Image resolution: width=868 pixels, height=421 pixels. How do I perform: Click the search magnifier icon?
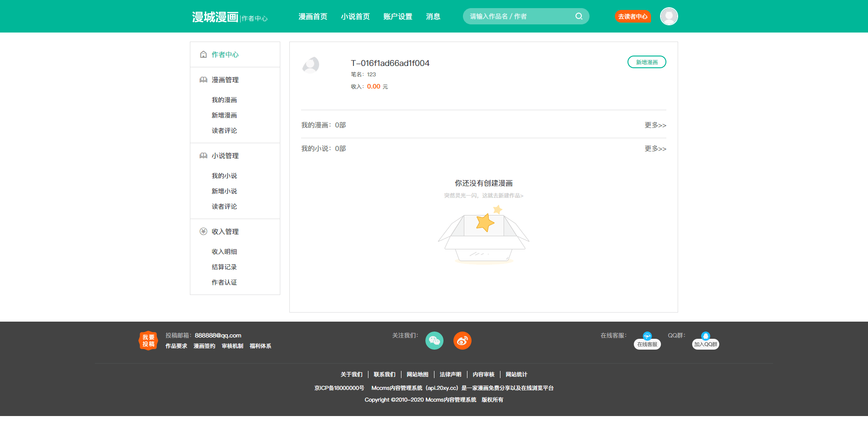click(x=579, y=16)
